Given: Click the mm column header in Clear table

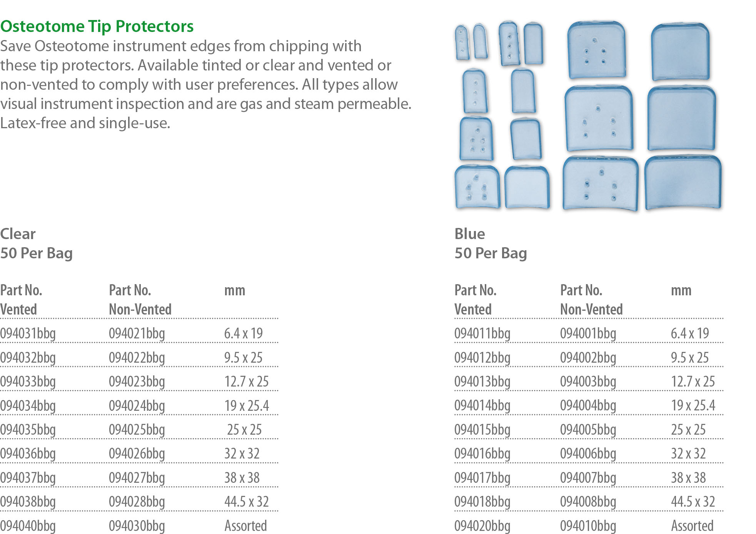Looking at the screenshot, I should point(235,290).
